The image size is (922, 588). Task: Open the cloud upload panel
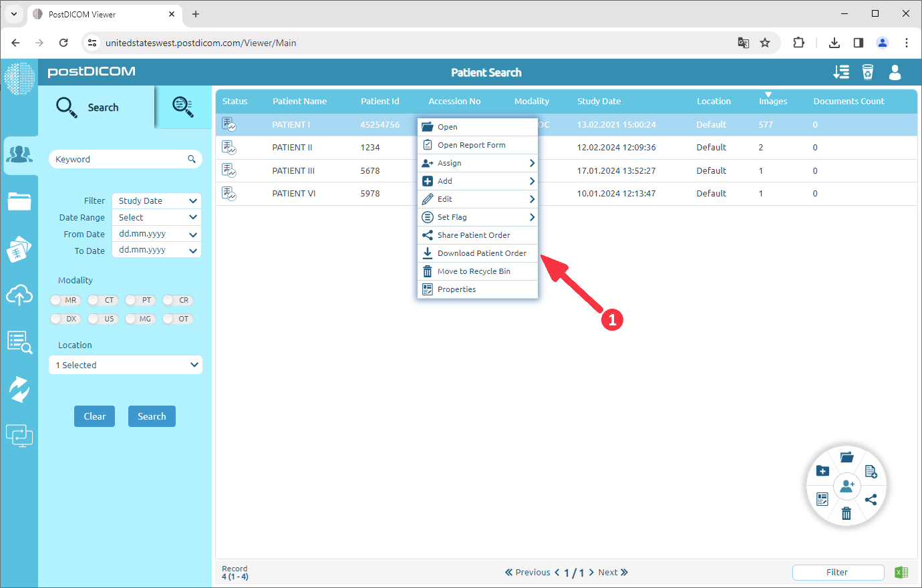19,295
